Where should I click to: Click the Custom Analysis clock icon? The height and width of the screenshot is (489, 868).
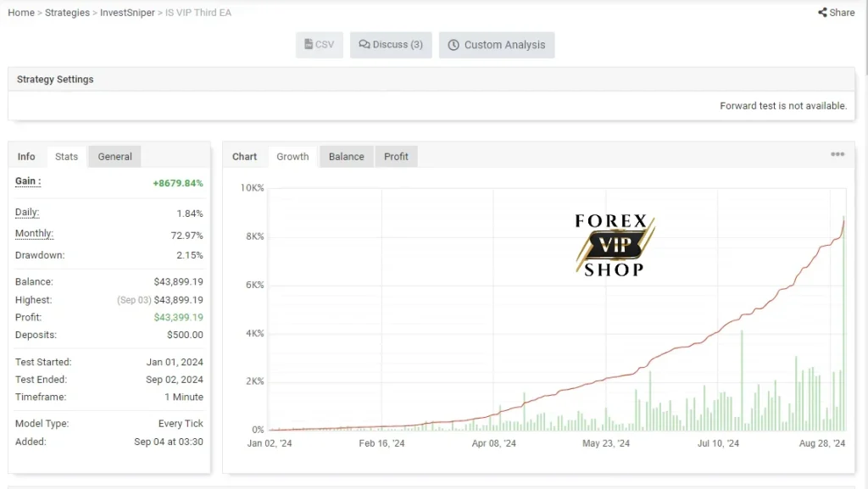[x=453, y=45]
